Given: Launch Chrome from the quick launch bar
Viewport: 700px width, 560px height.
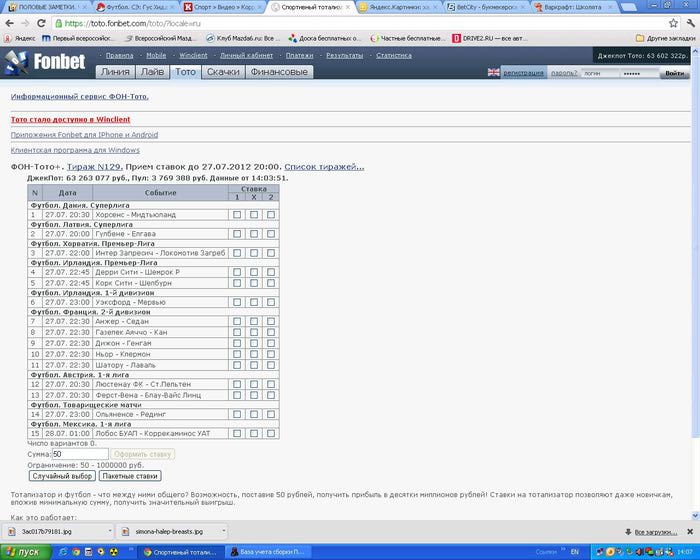Looking at the screenshot, I should 76,552.
